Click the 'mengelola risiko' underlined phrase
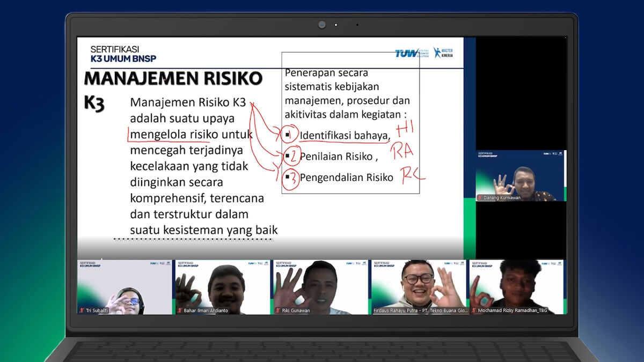 174,134
